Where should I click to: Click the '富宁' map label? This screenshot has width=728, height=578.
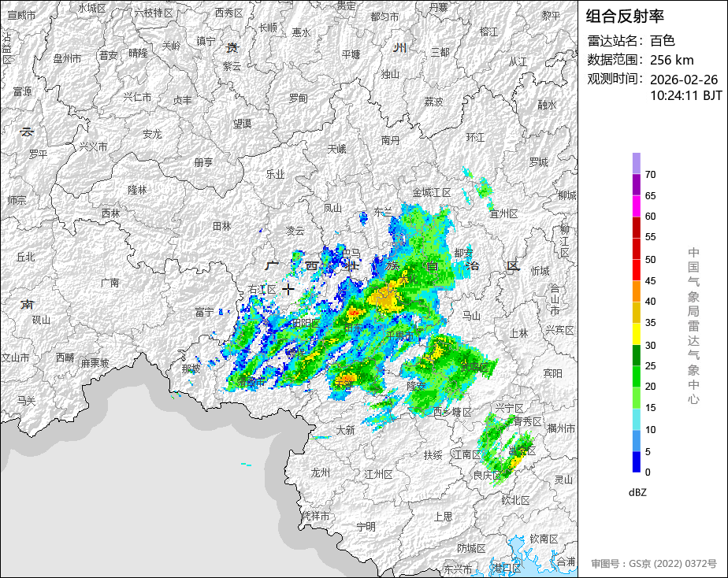204,312
